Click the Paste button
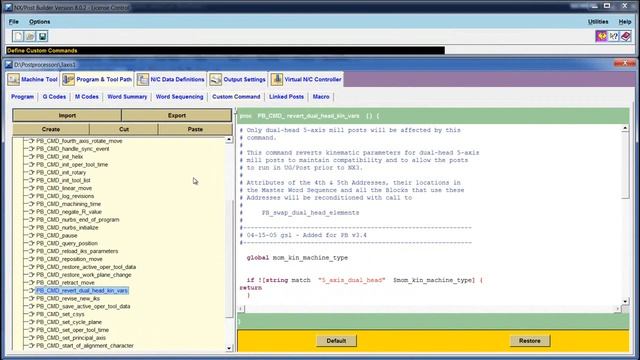The width and height of the screenshot is (640, 360). click(195, 129)
